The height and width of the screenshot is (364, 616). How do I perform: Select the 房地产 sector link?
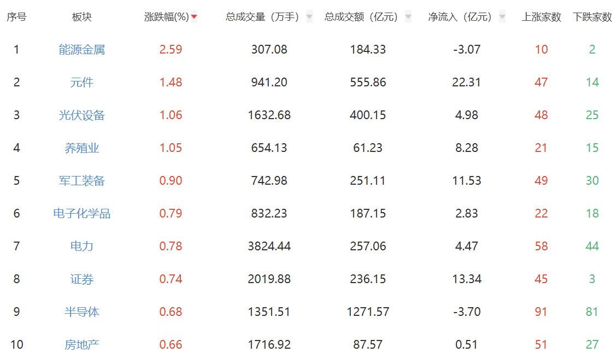pos(81,344)
